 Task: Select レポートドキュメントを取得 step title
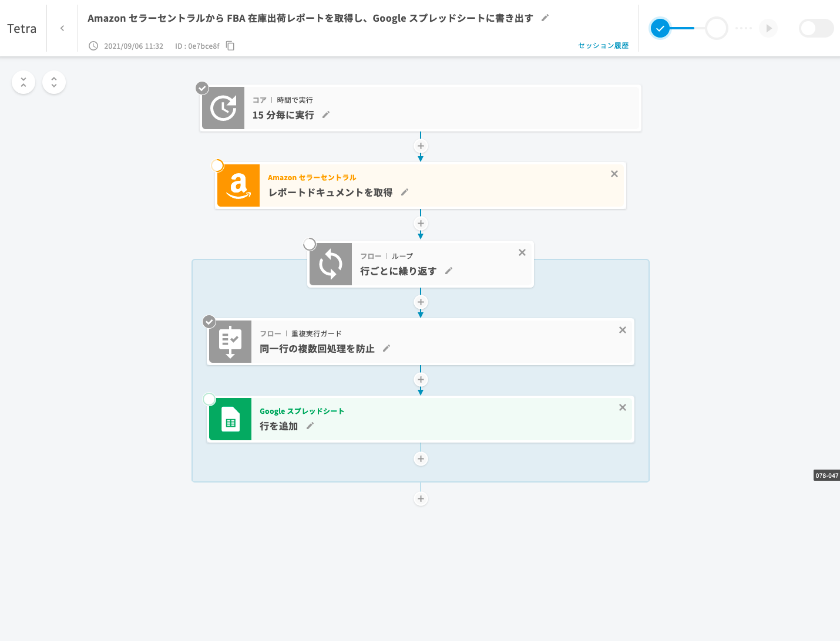(331, 193)
